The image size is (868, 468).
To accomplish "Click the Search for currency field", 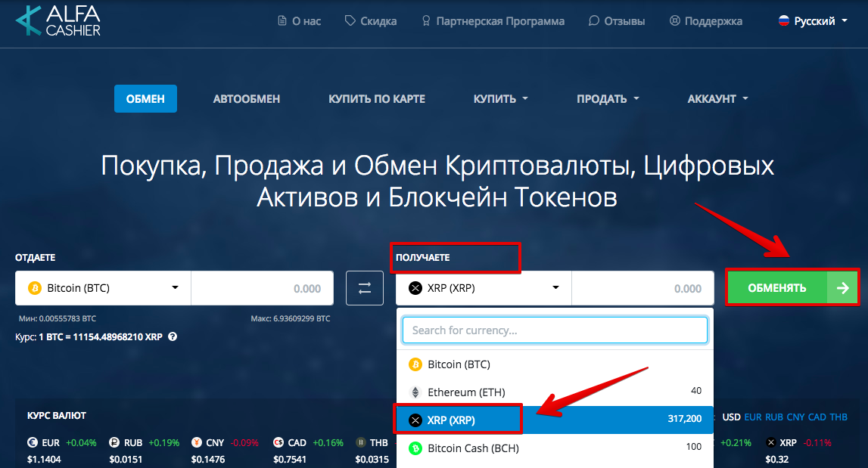I will (x=555, y=330).
